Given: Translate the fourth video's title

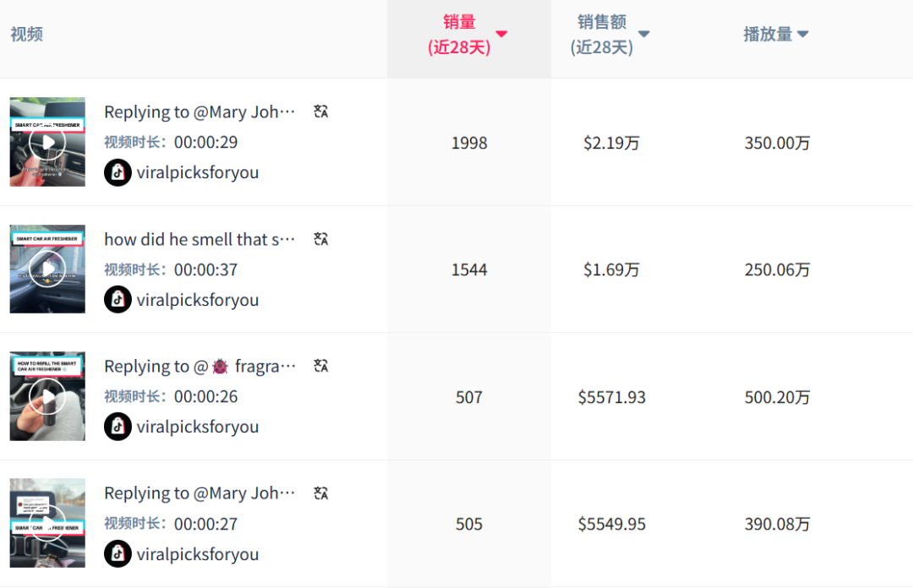Looking at the screenshot, I should pos(320,493).
